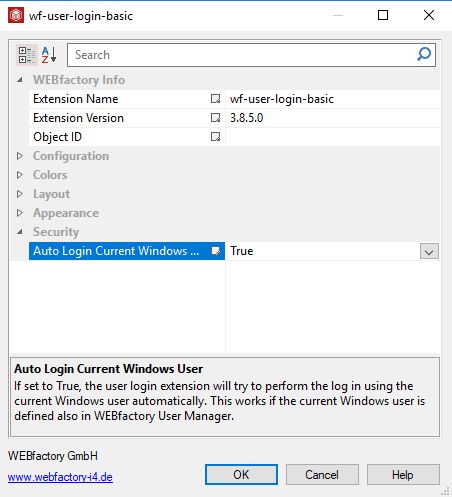Click the Security category label

point(56,232)
